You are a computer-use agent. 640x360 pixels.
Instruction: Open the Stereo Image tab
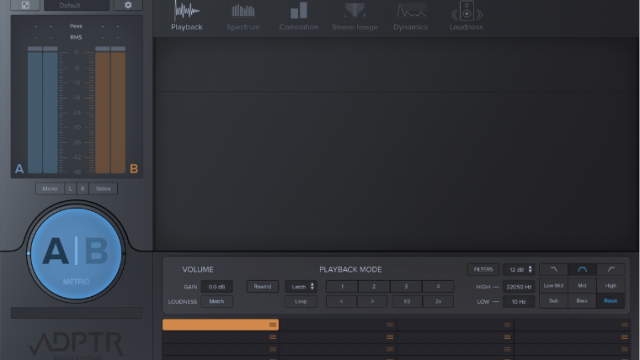pyautogui.click(x=354, y=16)
